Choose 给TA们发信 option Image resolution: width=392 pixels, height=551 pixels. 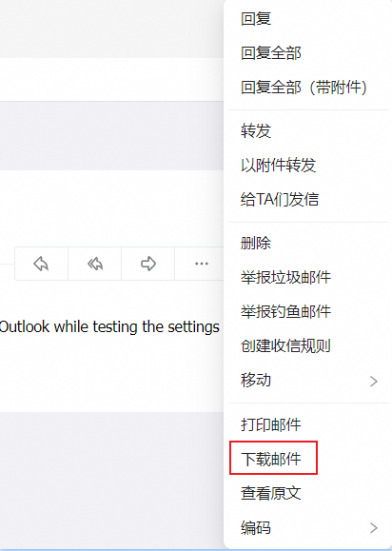pos(280,199)
